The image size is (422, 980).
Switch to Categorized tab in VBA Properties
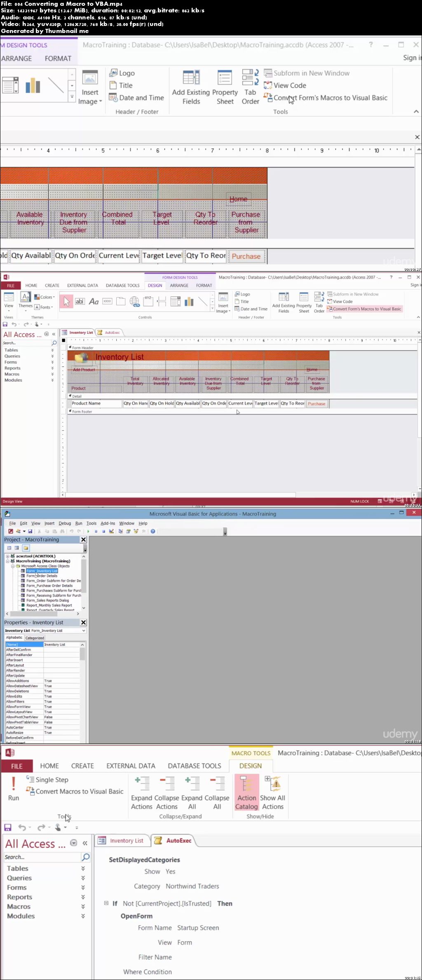35,638
